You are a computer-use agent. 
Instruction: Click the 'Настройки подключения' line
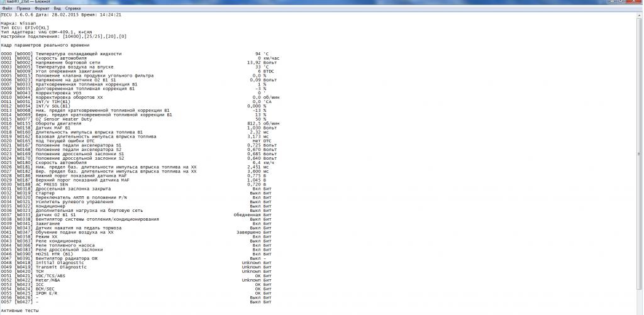tap(64, 36)
